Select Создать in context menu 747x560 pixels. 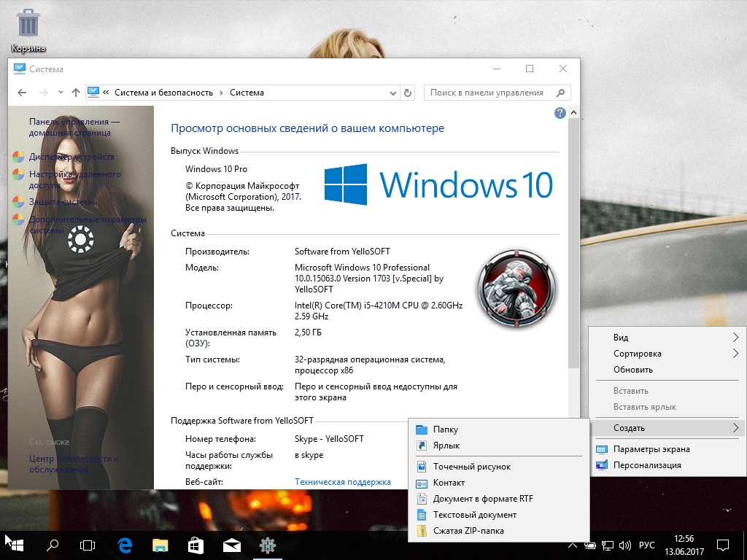[667, 428]
